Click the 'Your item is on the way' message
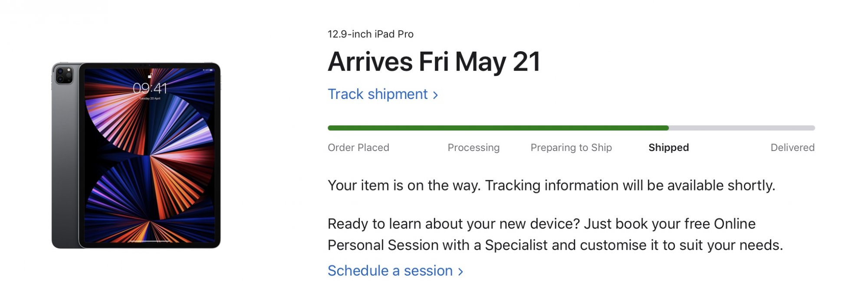The height and width of the screenshot is (302, 868). tap(551, 185)
